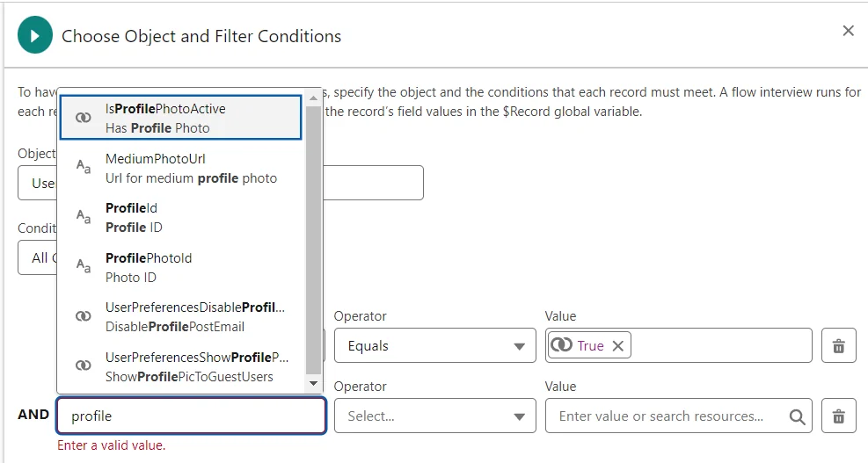
Task: Click the True boolean pill in Value
Action: [589, 346]
